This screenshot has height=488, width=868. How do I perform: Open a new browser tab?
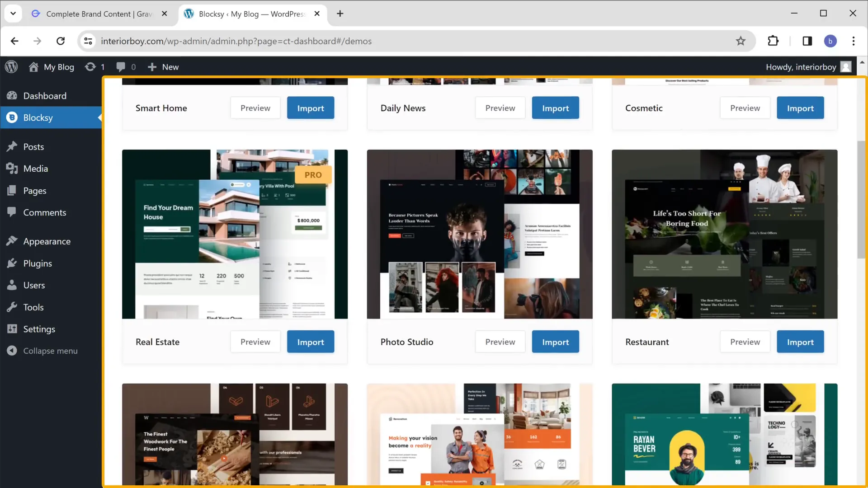(340, 14)
